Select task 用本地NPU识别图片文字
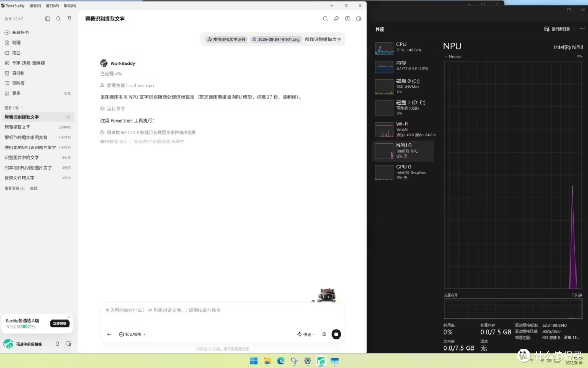588x368 pixels. point(38,168)
